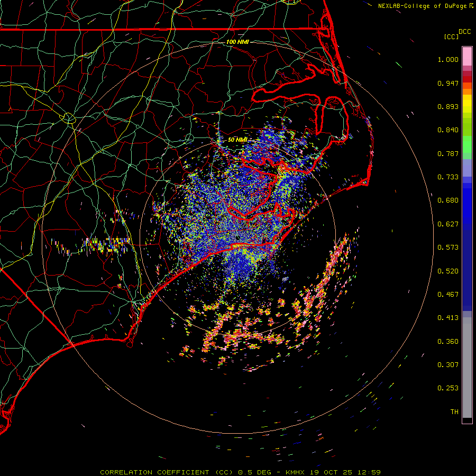Screen dimensions: 476x476
Task: Click the TH threshold label
Action: 454,412
